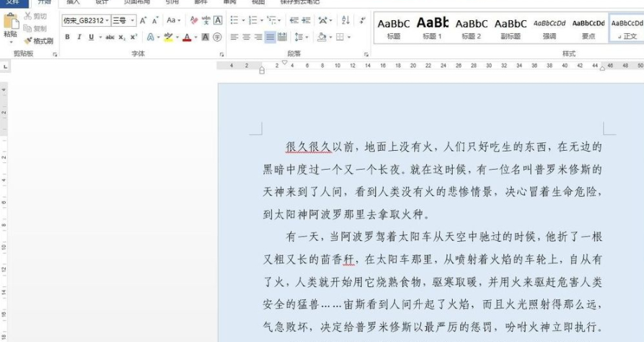Open the 文件 (File) tab

(14, 2)
